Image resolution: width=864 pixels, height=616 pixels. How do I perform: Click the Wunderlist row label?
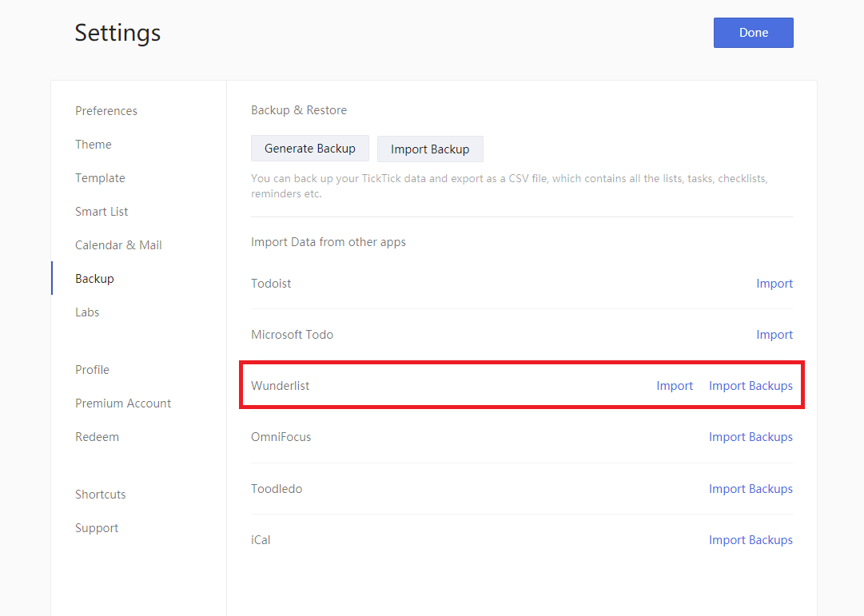pos(280,386)
